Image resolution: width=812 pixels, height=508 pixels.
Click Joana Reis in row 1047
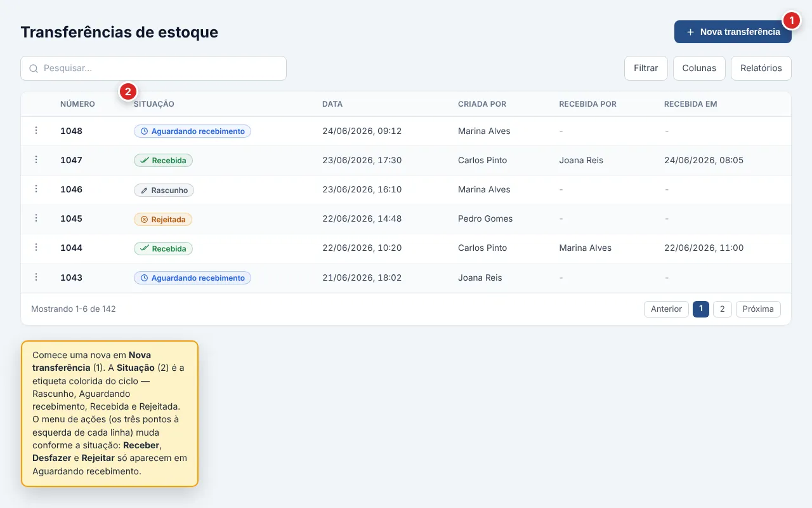click(x=581, y=160)
